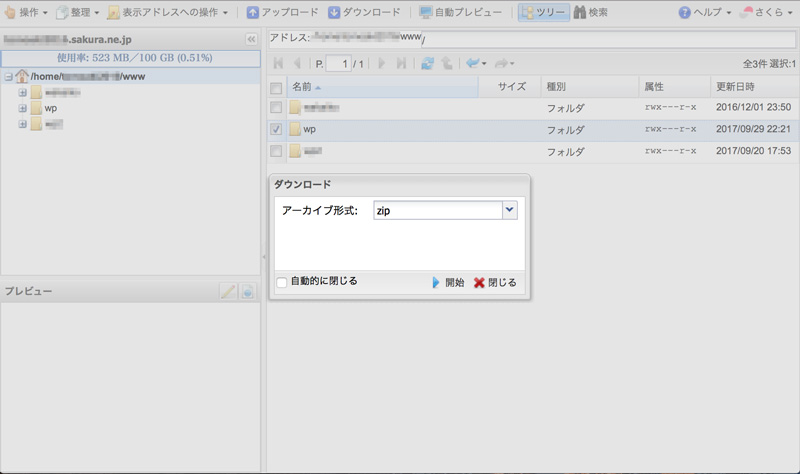Sort by the 名前 column header

(382, 87)
